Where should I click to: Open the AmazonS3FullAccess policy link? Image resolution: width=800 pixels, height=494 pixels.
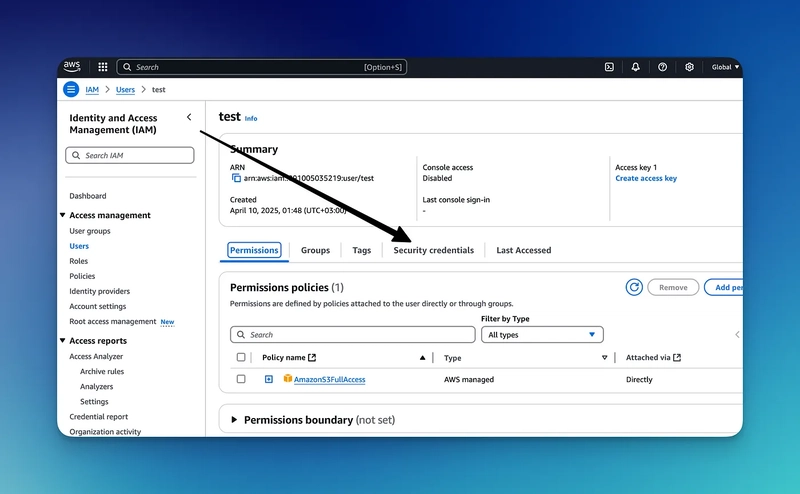(x=330, y=379)
